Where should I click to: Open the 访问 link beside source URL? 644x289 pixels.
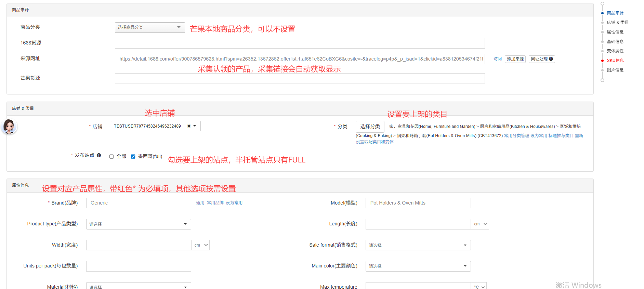click(497, 59)
